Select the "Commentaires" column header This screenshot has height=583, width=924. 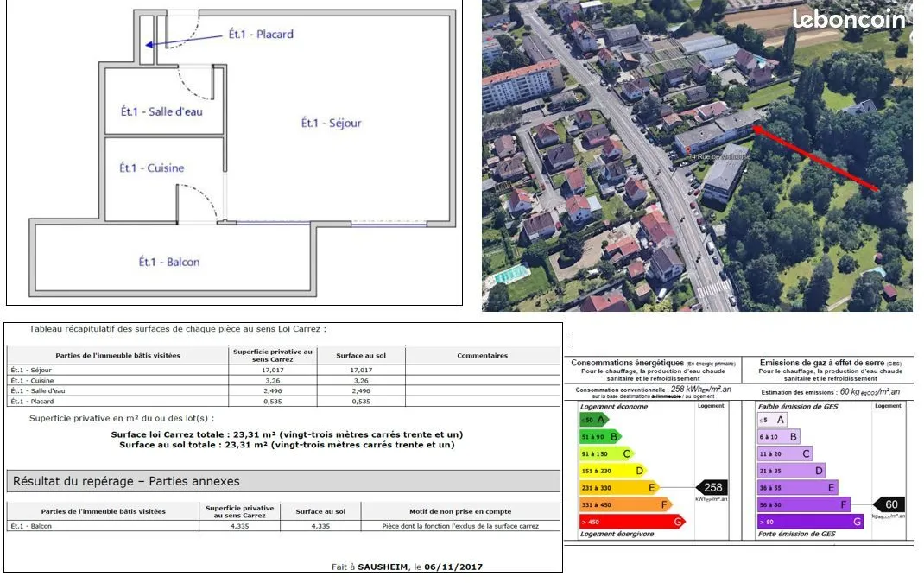pyautogui.click(x=482, y=356)
